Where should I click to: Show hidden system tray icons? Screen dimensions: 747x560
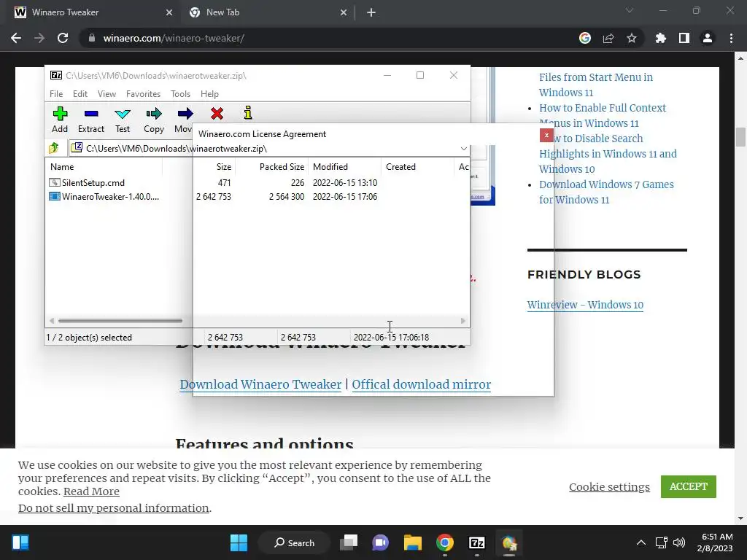pyautogui.click(x=641, y=542)
